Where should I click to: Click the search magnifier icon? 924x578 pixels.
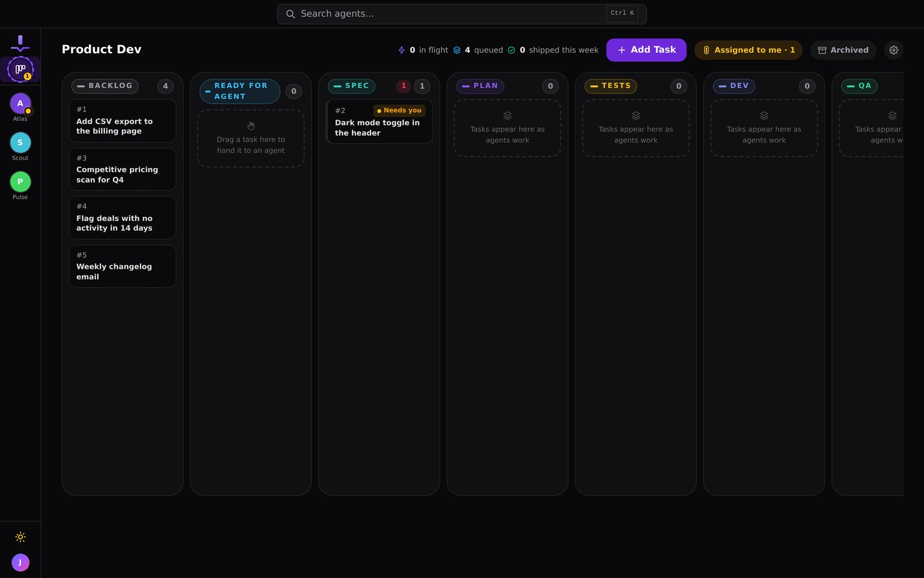tap(290, 14)
